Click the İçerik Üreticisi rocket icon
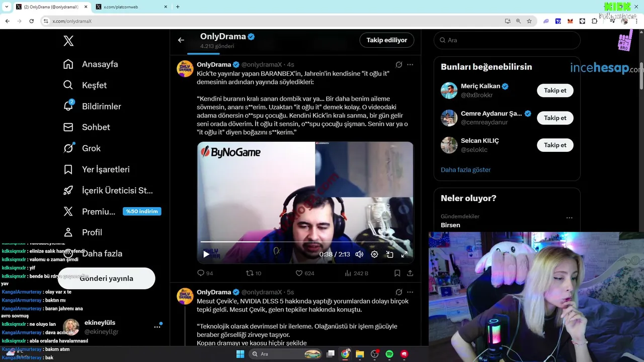 pyautogui.click(x=68, y=191)
